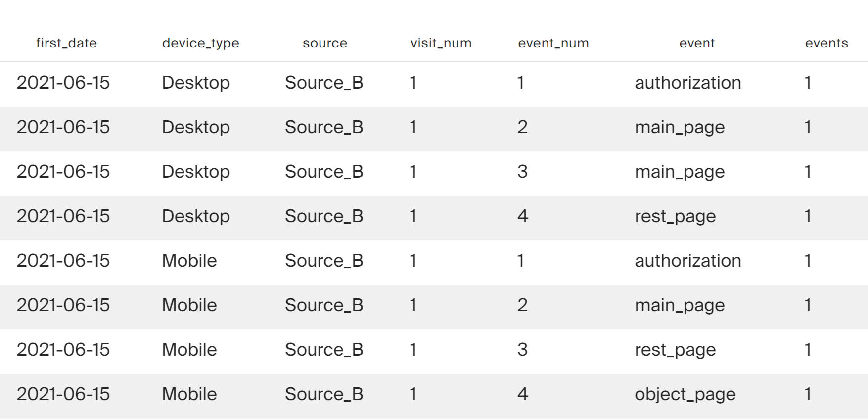Screen dimensions: 868x419
Task: Click event_num 4 in the Desktop row
Action: pyautogui.click(x=523, y=216)
